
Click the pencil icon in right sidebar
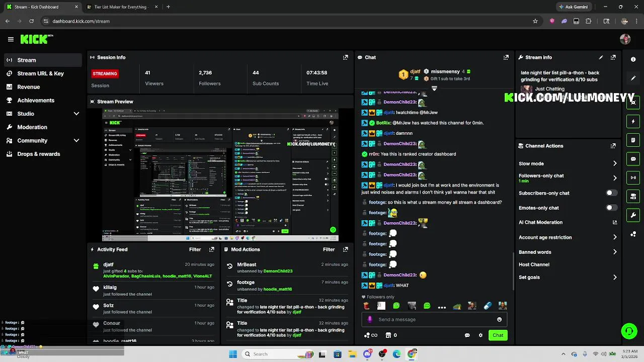tap(633, 78)
